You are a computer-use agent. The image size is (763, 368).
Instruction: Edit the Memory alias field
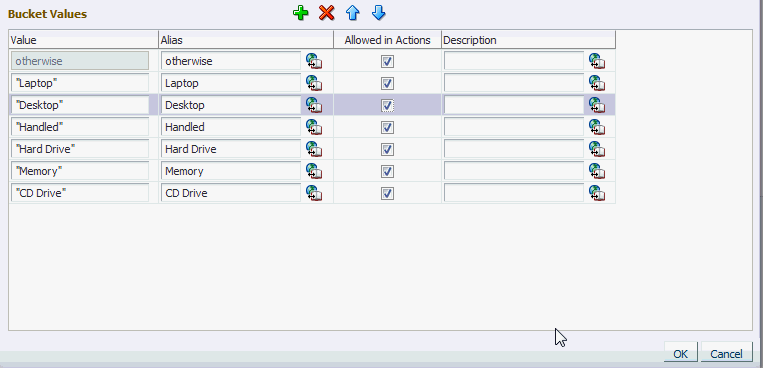[231, 171]
